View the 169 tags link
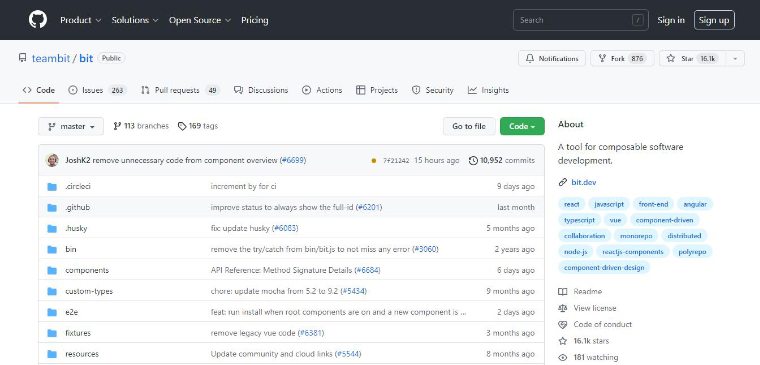The width and height of the screenshot is (760, 365). (198, 126)
